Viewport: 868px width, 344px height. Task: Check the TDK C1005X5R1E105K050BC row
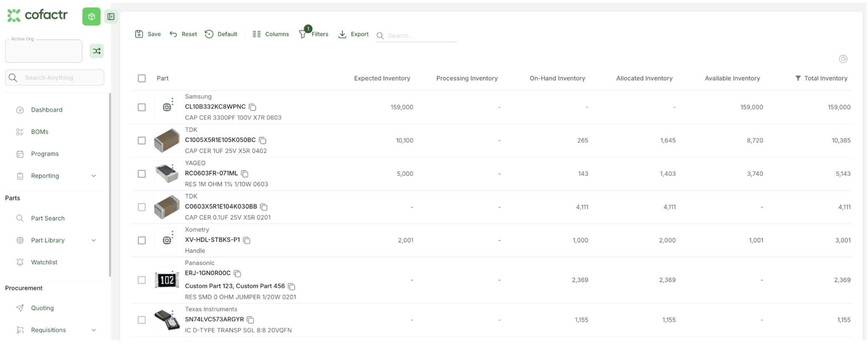click(x=142, y=140)
